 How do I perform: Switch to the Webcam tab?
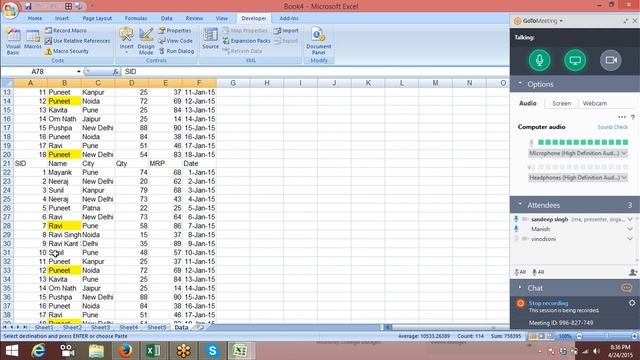(x=595, y=103)
